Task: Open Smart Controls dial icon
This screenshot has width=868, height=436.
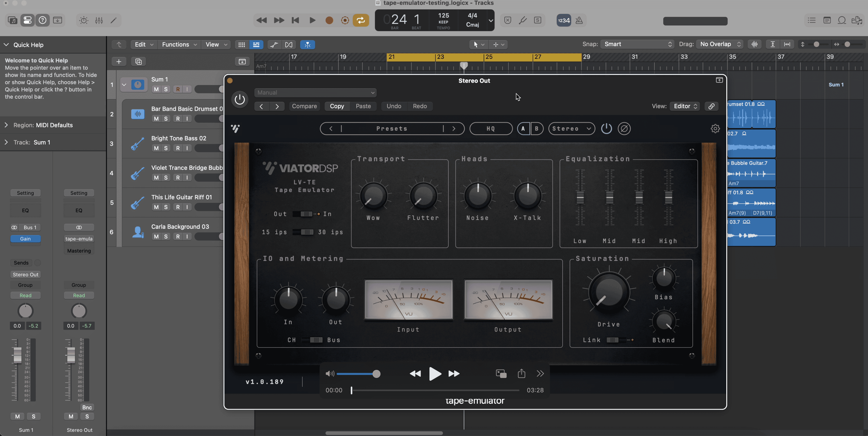Action: pos(83,21)
